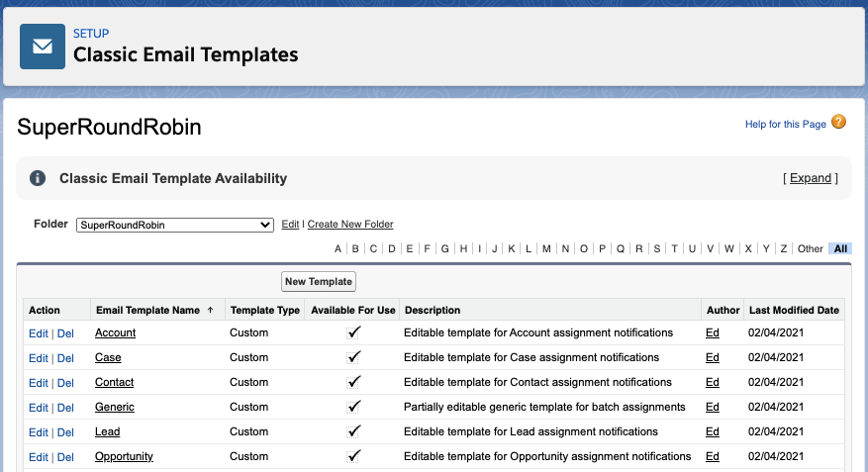Open the Account email template
Image resolution: width=868 pixels, height=472 pixels.
click(x=115, y=332)
